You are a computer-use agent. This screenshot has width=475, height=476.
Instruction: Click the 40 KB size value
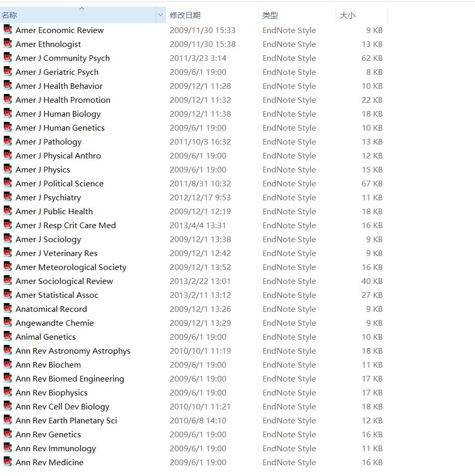(372, 281)
